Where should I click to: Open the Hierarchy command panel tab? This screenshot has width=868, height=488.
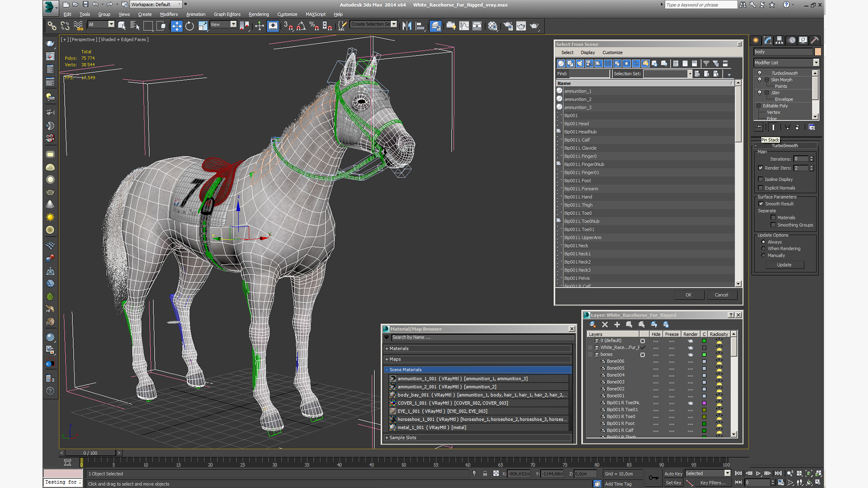[779, 40]
